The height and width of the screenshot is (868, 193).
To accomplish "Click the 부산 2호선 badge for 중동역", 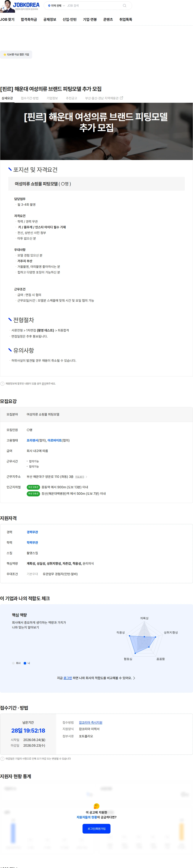I will tap(33, 487).
